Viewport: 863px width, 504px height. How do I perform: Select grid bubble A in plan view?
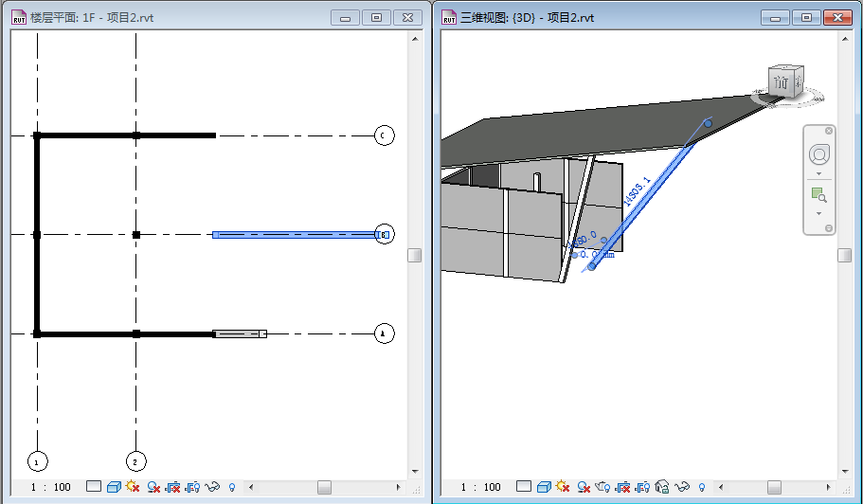385,333
